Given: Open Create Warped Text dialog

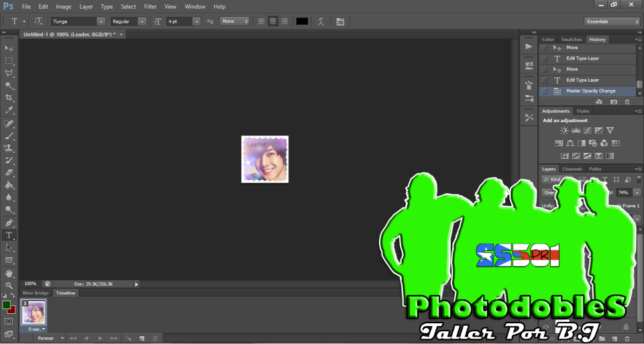Looking at the screenshot, I should (x=321, y=21).
